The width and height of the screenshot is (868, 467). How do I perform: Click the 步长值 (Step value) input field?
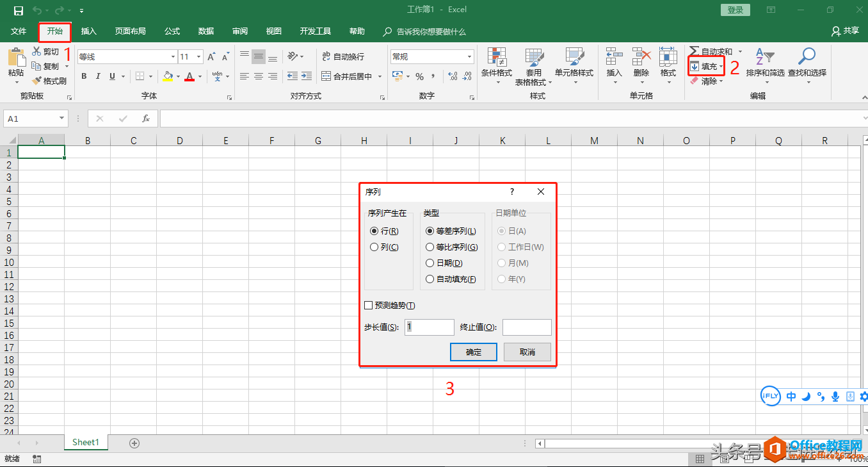tap(430, 327)
